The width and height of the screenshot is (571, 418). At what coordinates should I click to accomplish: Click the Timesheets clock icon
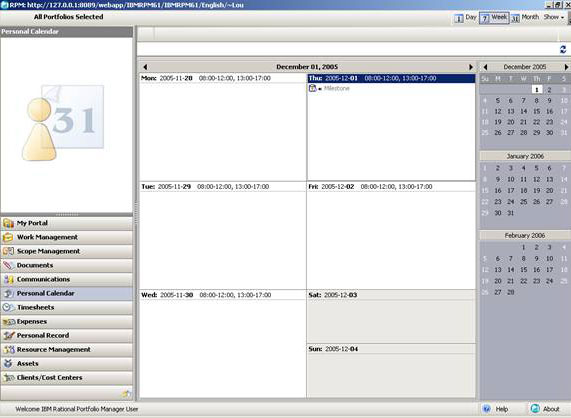(8, 307)
